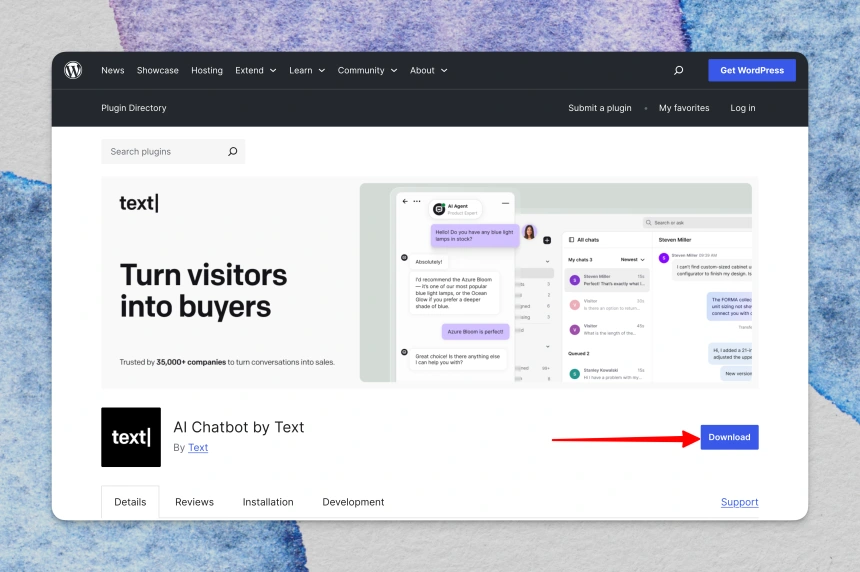The width and height of the screenshot is (860, 572).
Task: Switch to the Installation tab
Action: click(268, 502)
